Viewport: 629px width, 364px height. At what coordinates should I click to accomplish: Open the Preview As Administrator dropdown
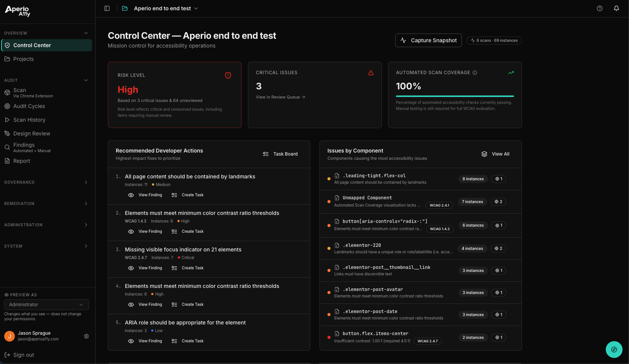(x=46, y=305)
